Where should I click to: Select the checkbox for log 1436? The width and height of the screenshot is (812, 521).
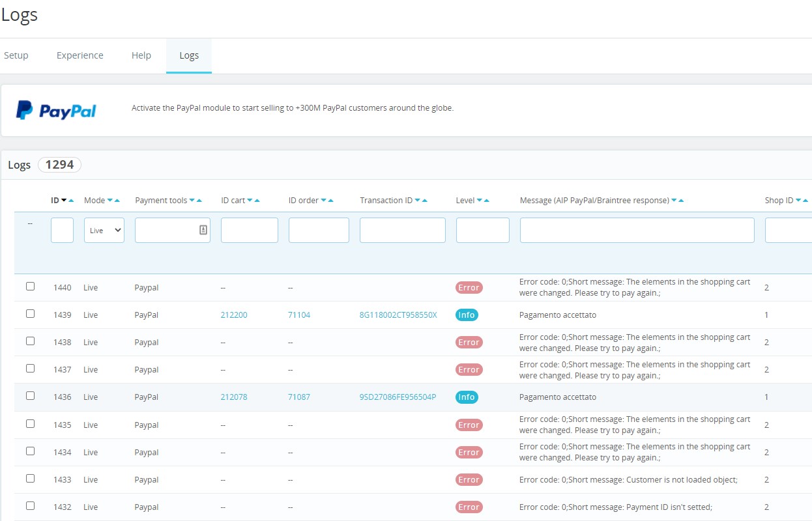coord(30,396)
